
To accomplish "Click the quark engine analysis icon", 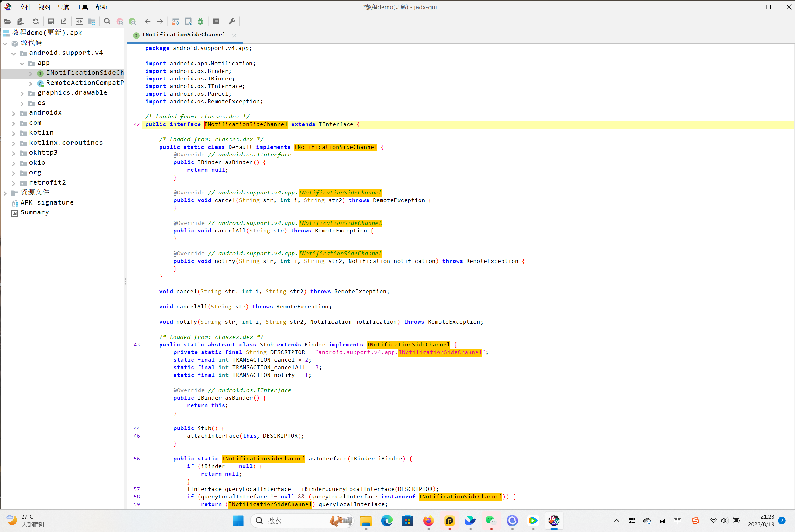I will [x=188, y=22].
